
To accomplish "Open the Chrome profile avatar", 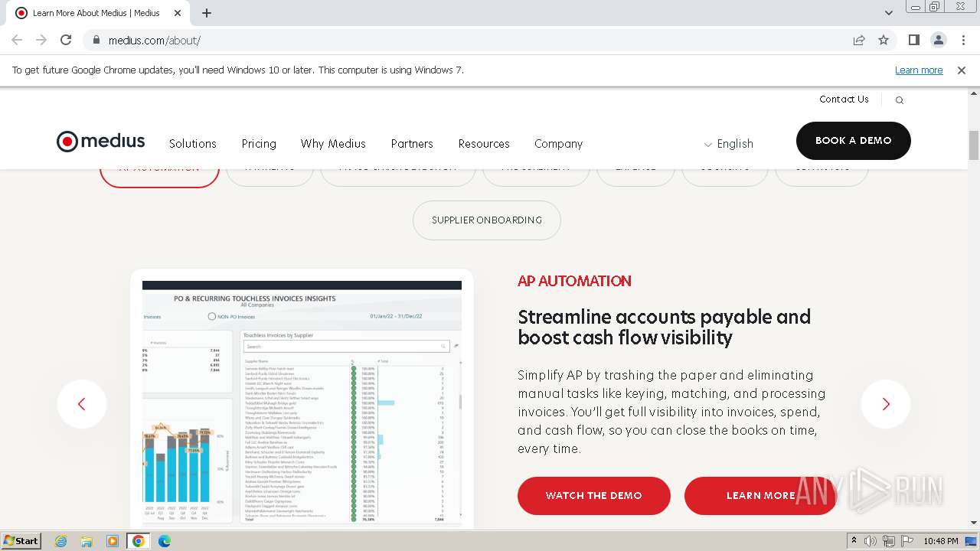I will click(x=939, y=40).
